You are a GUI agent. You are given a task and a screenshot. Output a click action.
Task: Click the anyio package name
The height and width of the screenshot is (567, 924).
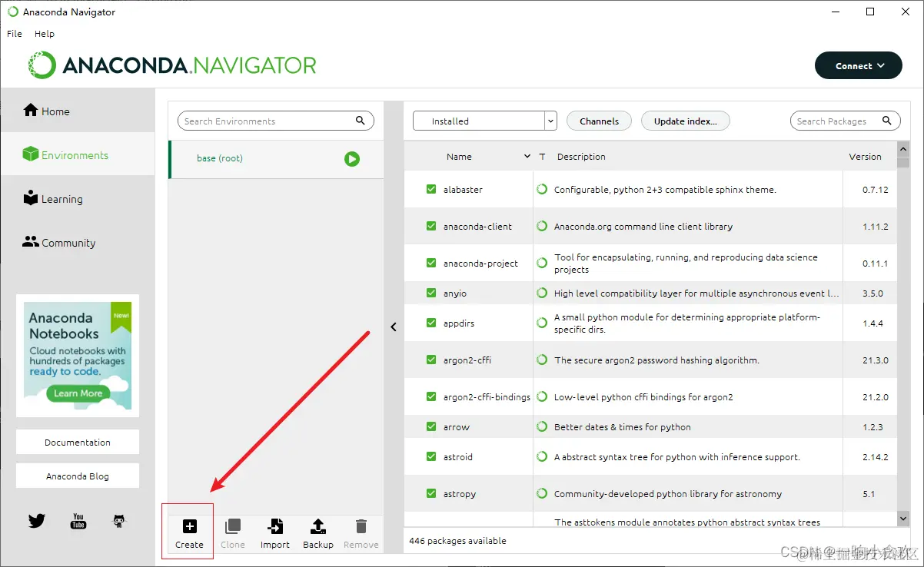click(x=455, y=293)
